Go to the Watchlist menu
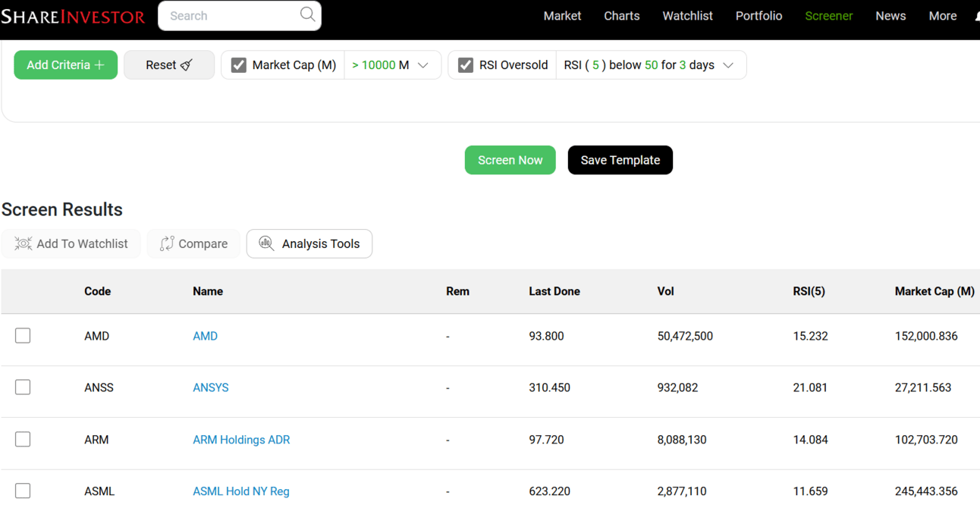The height and width of the screenshot is (508, 980). click(x=687, y=16)
